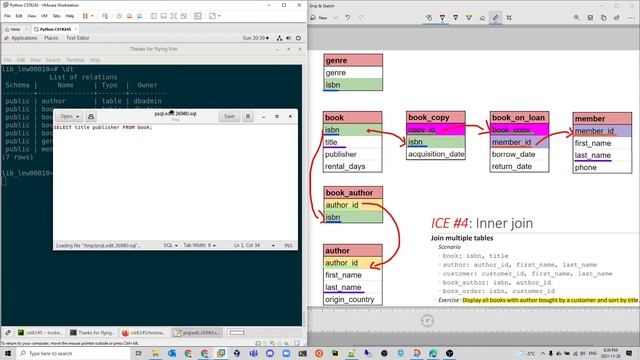The image size is (640, 360).
Task: Toggle the INS insert mode indicator
Action: [288, 245]
